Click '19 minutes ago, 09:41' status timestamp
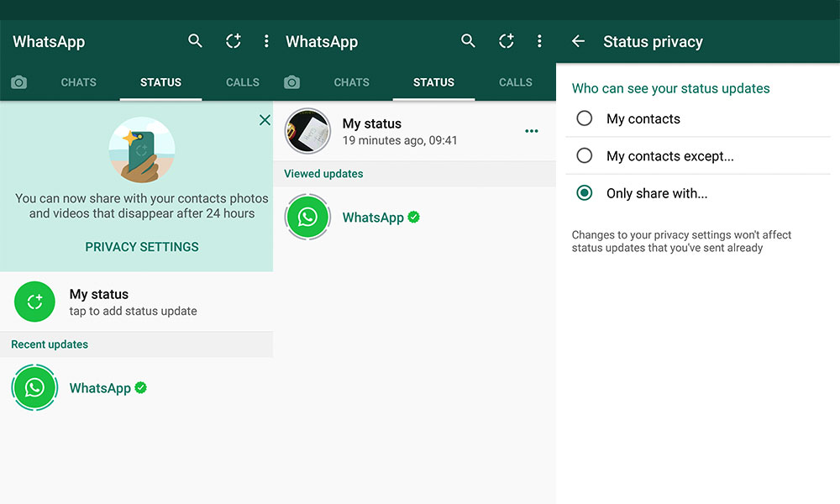The height and width of the screenshot is (504, 840). pyautogui.click(x=400, y=140)
